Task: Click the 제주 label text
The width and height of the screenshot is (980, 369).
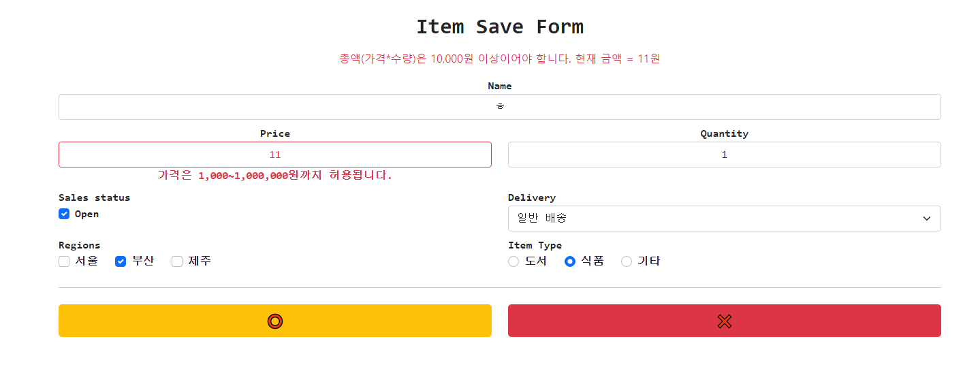Action: pyautogui.click(x=200, y=261)
